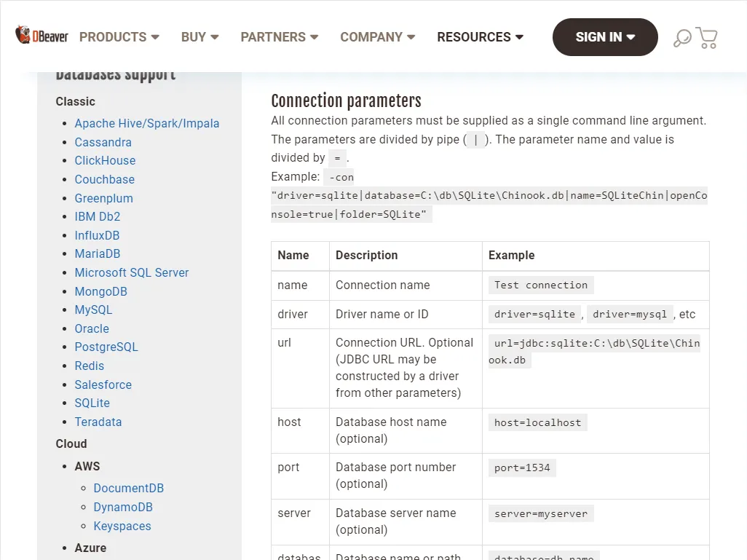Screen dimensions: 747x560
Task: Open the Cassandra link
Action: (x=103, y=142)
